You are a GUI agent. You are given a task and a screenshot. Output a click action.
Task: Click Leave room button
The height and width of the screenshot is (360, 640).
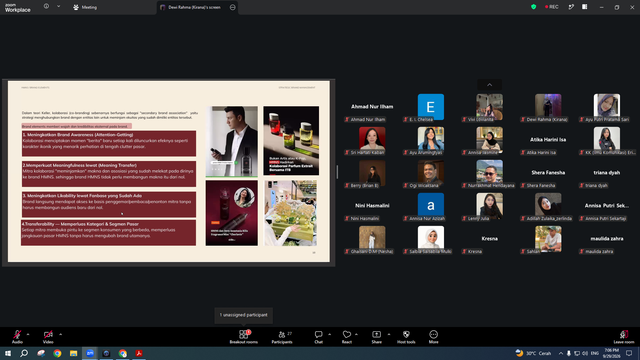624,337
